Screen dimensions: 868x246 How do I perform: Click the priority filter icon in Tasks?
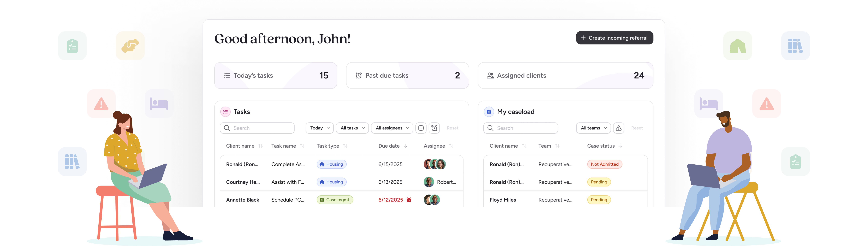pos(421,128)
